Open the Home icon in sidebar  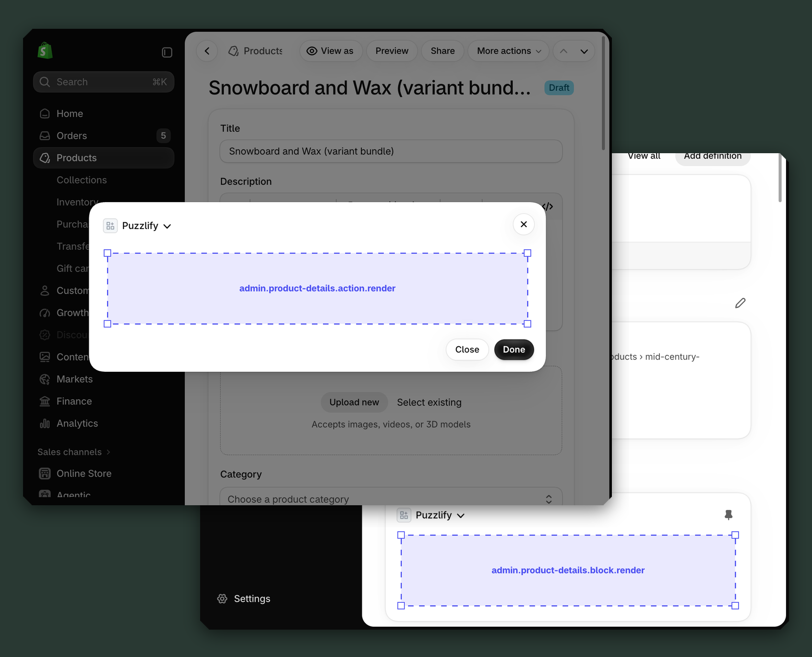point(45,114)
